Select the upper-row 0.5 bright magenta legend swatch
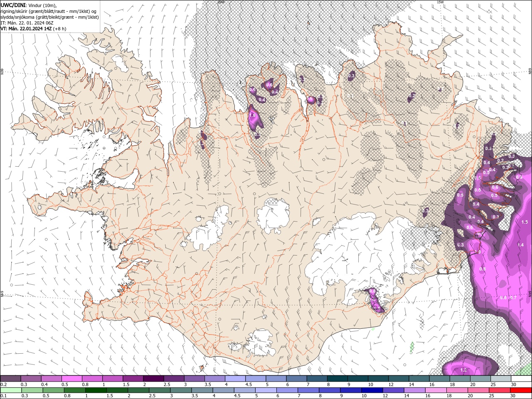Viewport: 532px width, 399px height. click(x=71, y=378)
